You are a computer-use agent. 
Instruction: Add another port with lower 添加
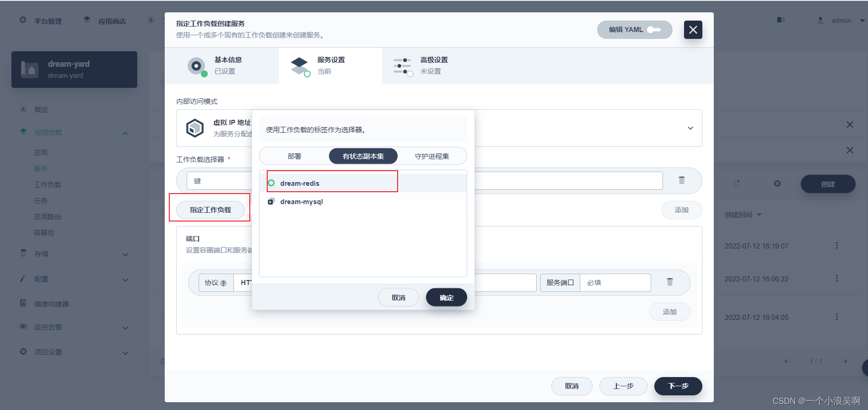point(669,312)
